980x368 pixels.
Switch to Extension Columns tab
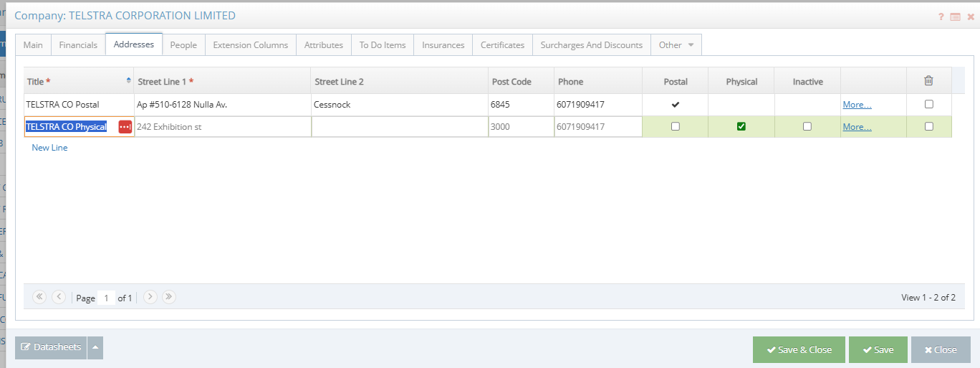tap(251, 44)
